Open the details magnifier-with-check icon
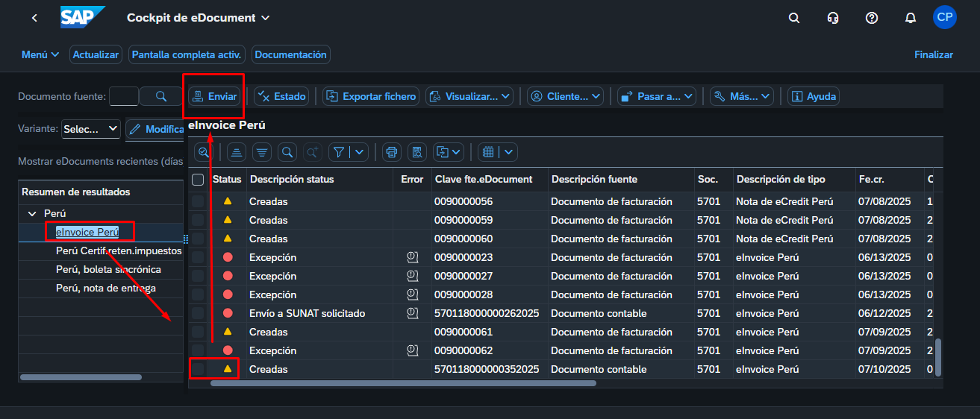 pyautogui.click(x=202, y=152)
